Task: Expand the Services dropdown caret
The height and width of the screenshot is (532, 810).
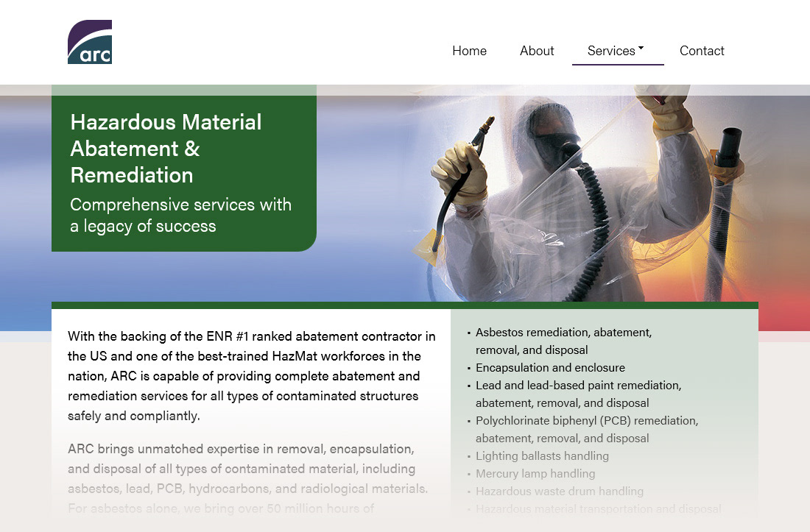Action: (641, 48)
